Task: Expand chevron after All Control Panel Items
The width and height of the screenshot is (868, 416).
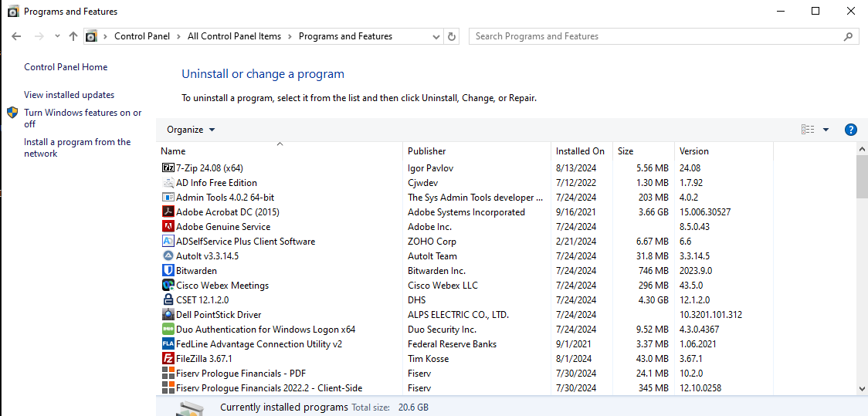Action: click(290, 36)
